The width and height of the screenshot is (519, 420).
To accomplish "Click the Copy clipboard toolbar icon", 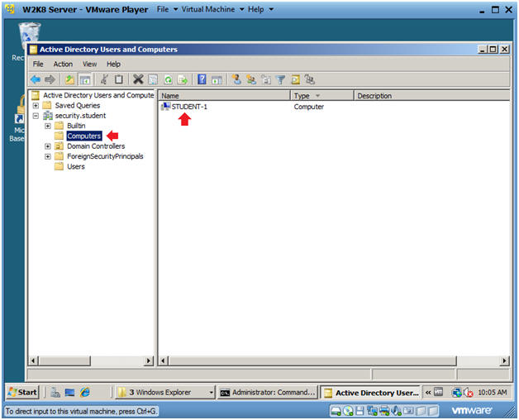I will pos(118,79).
